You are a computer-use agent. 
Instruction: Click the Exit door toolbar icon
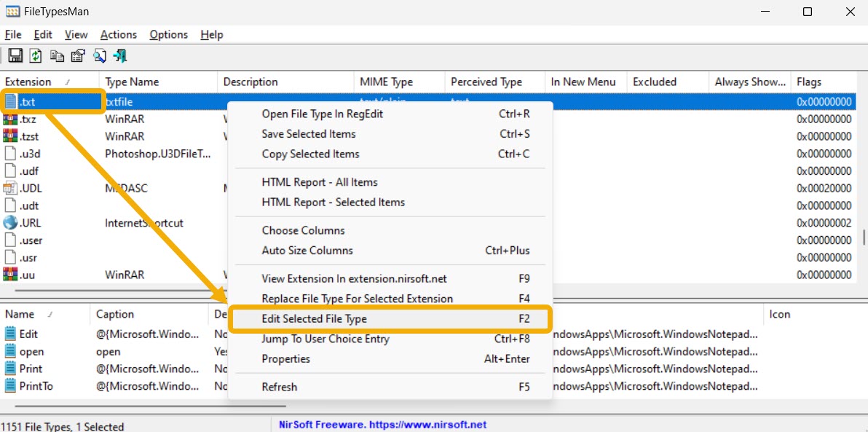point(120,55)
